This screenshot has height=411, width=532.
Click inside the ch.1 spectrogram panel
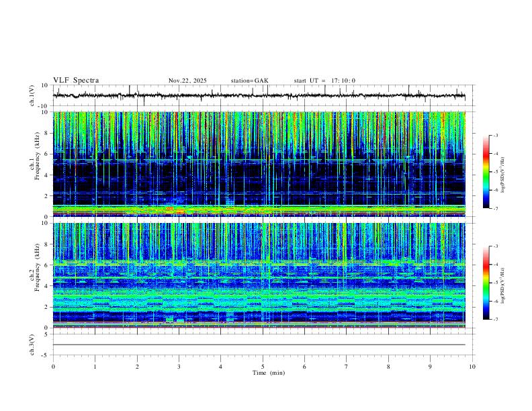259,164
